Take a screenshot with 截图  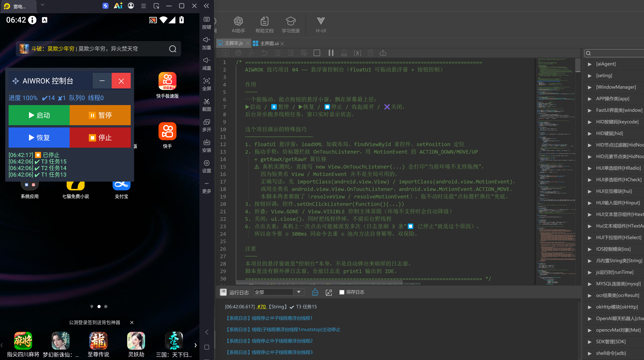207,105
